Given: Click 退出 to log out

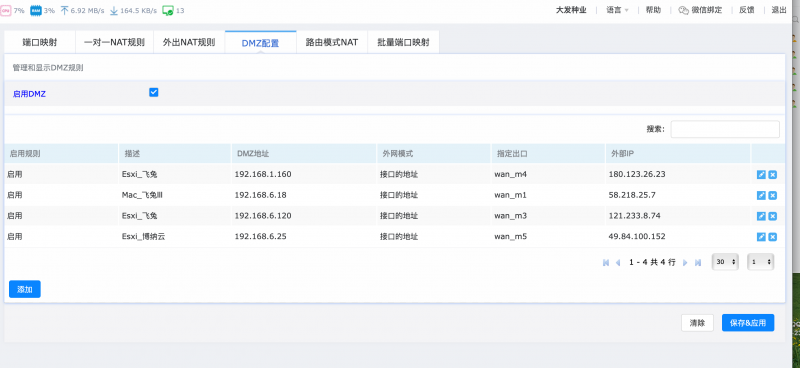Looking at the screenshot, I should [x=779, y=10].
